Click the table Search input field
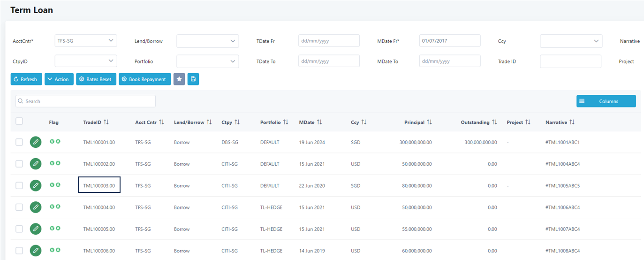Screen dimensions: 644x260 click(85, 101)
